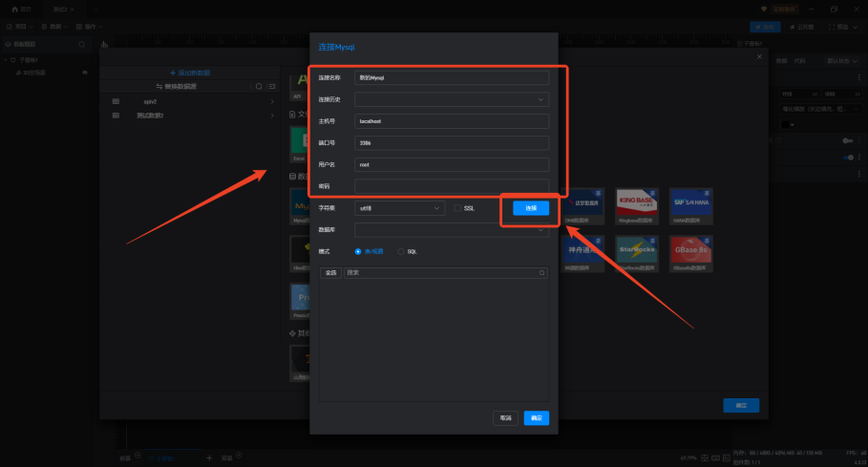Image resolution: width=868 pixels, height=467 pixels.
Task: Open the 字符集 utf8 dropdown
Action: click(399, 208)
